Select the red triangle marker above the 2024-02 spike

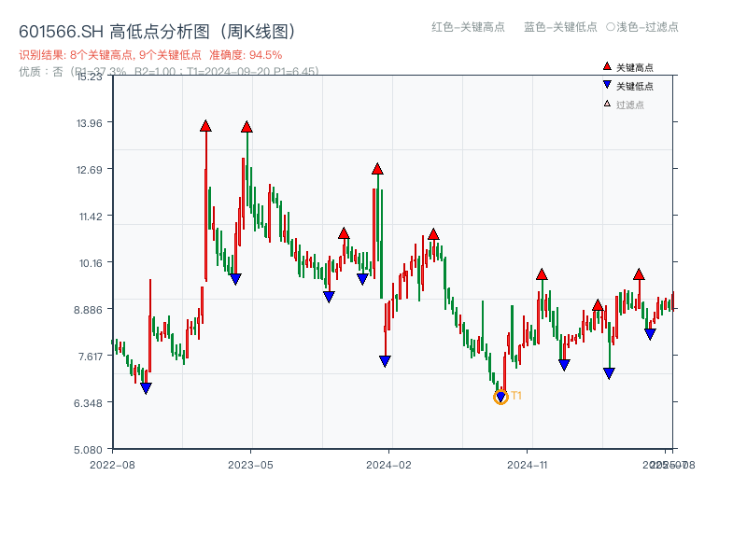coord(377,170)
